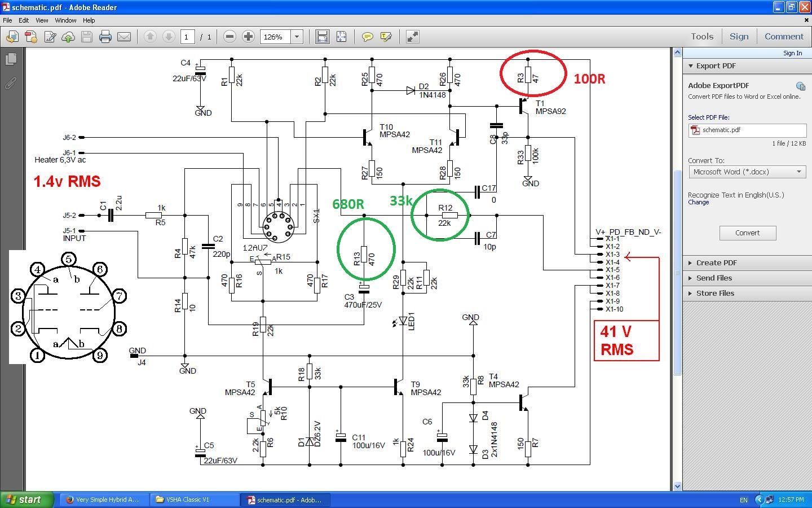Click the page number input field

pyautogui.click(x=188, y=37)
